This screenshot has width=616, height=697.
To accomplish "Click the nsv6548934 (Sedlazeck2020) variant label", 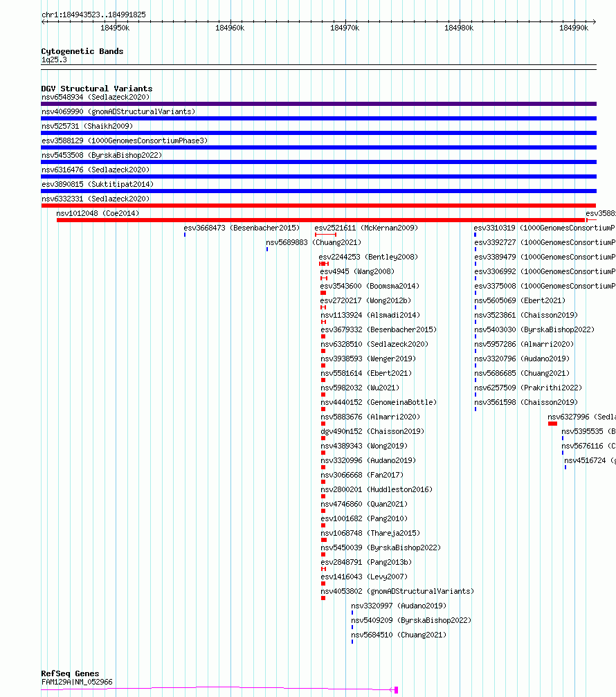I will click(x=96, y=97).
